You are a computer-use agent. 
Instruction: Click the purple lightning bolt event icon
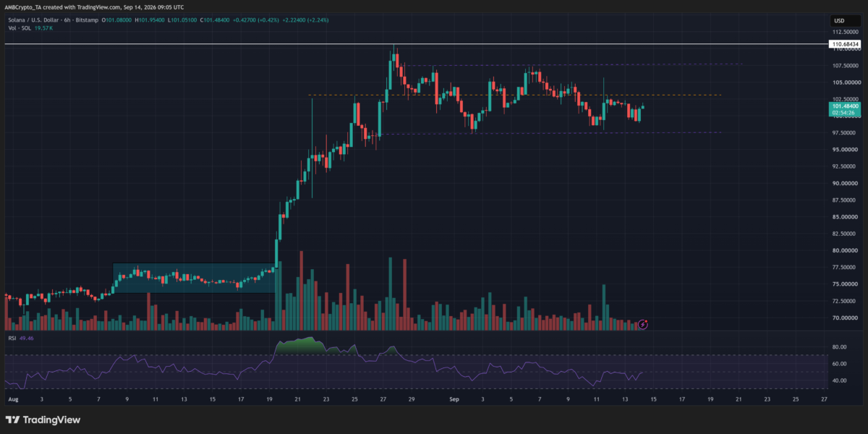coord(643,324)
